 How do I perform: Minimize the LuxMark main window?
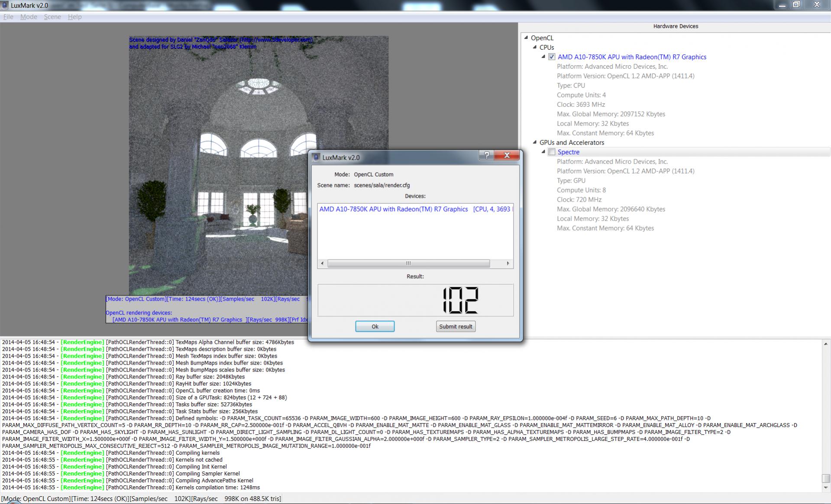[782, 5]
